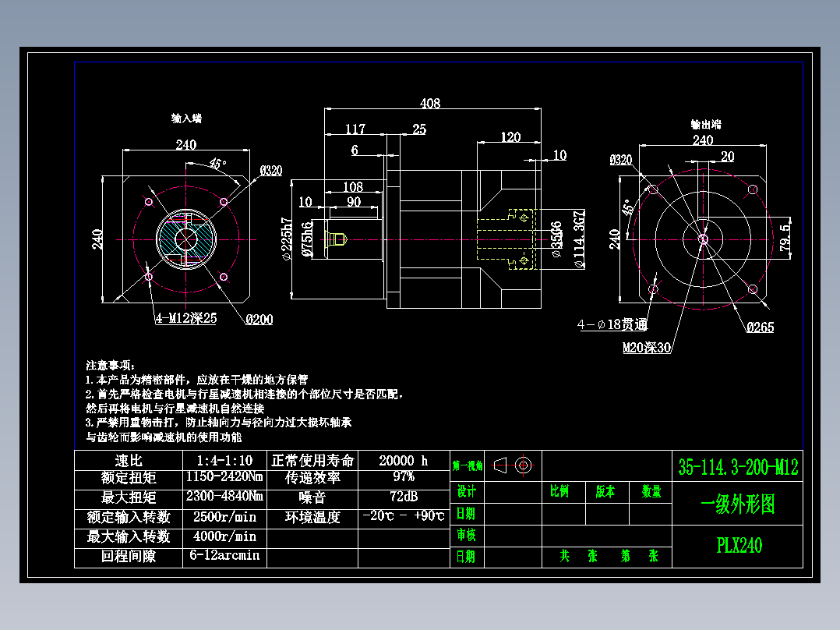Click the PLX240 model label
840x630 pixels.
tap(737, 544)
